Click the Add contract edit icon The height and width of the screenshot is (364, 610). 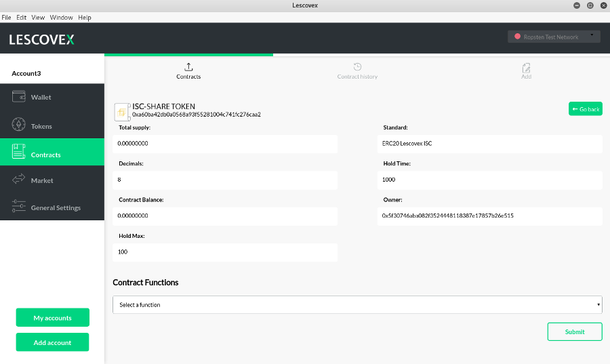(526, 68)
